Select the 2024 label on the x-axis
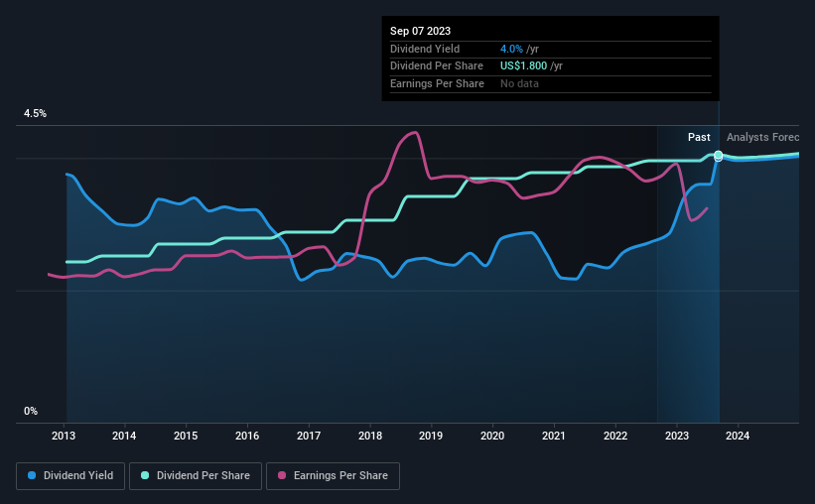Image resolution: width=815 pixels, height=504 pixels. [x=738, y=436]
